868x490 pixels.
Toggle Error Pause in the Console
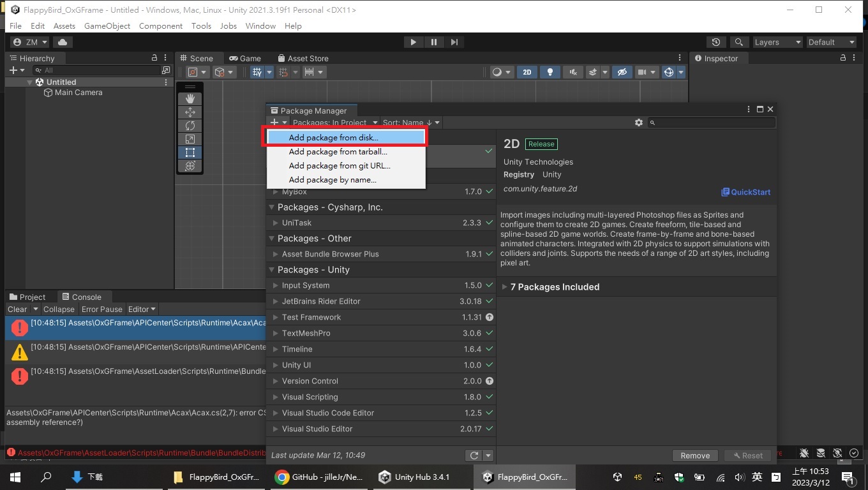tap(101, 309)
